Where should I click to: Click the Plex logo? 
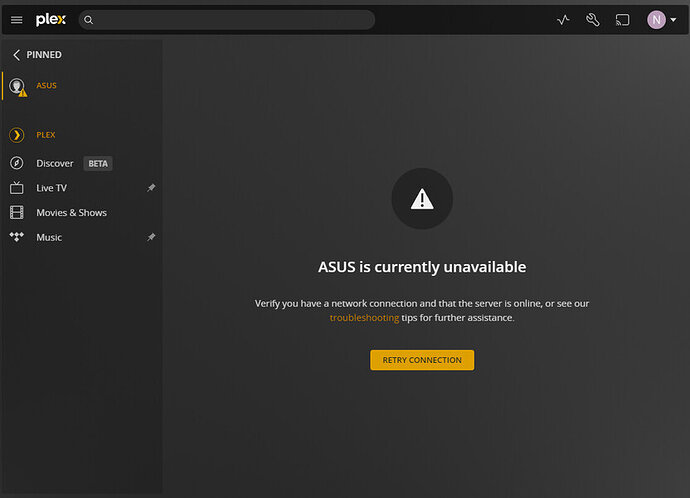[51, 19]
